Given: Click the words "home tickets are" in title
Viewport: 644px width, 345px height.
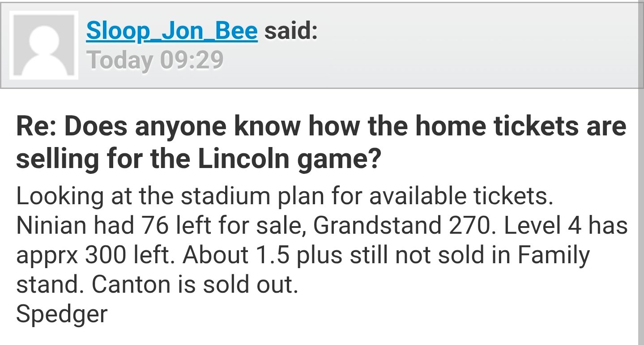Looking at the screenshot, I should tap(520, 126).
